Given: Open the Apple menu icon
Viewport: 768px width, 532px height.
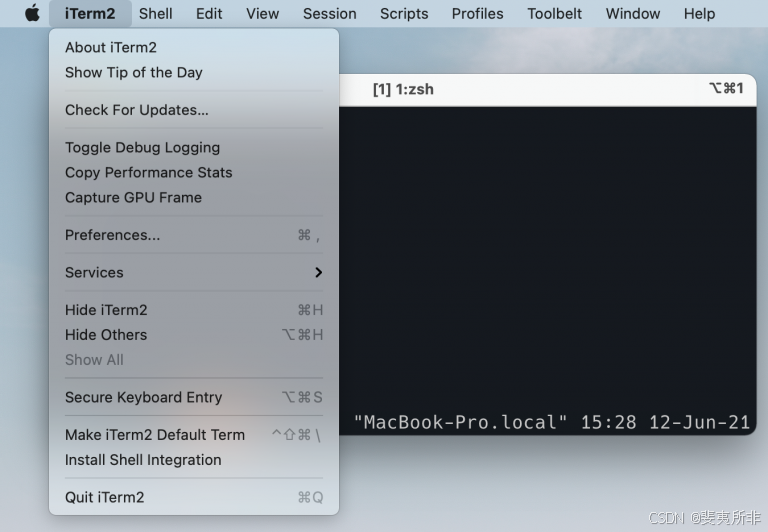Looking at the screenshot, I should pyautogui.click(x=32, y=13).
